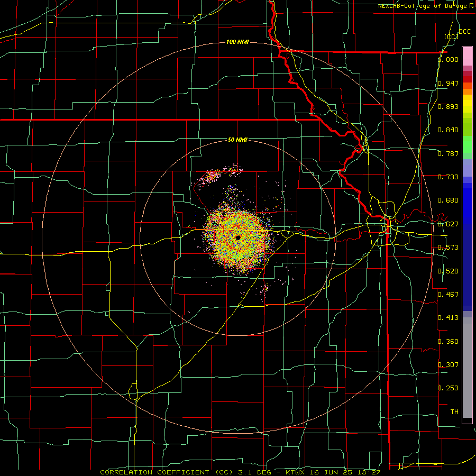The width and height of the screenshot is (476, 476).
Task: Click the 0.627 color scale value
Action: 448,224
